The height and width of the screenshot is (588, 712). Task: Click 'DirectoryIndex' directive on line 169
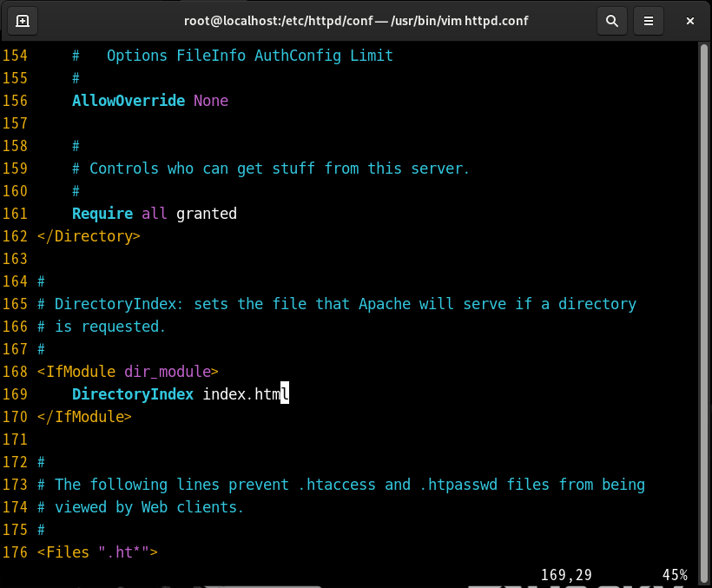point(133,394)
